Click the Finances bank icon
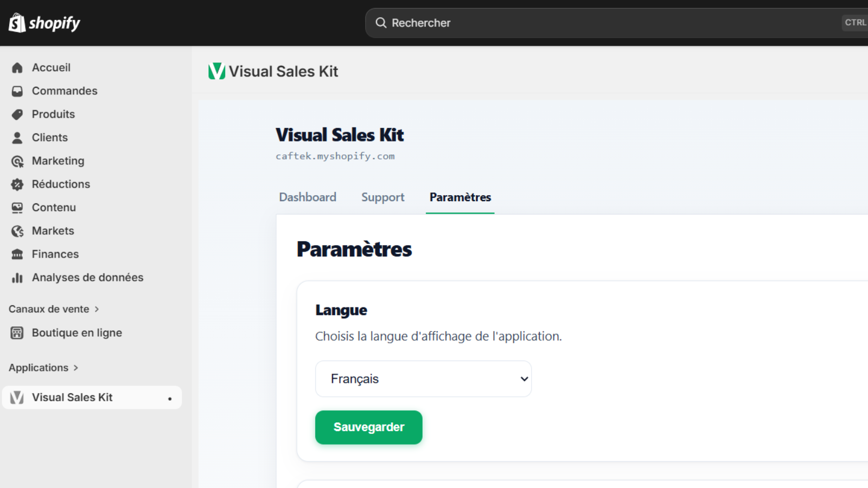The height and width of the screenshot is (488, 868). 17,254
